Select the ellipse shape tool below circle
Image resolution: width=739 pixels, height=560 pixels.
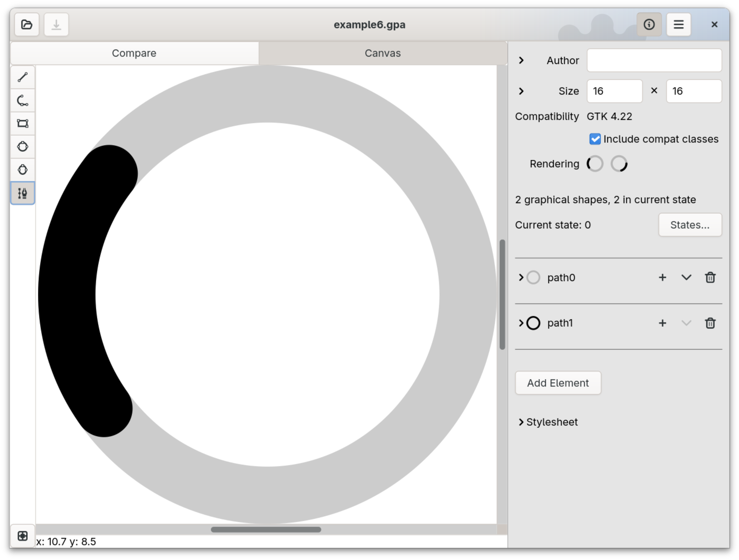[x=23, y=170]
